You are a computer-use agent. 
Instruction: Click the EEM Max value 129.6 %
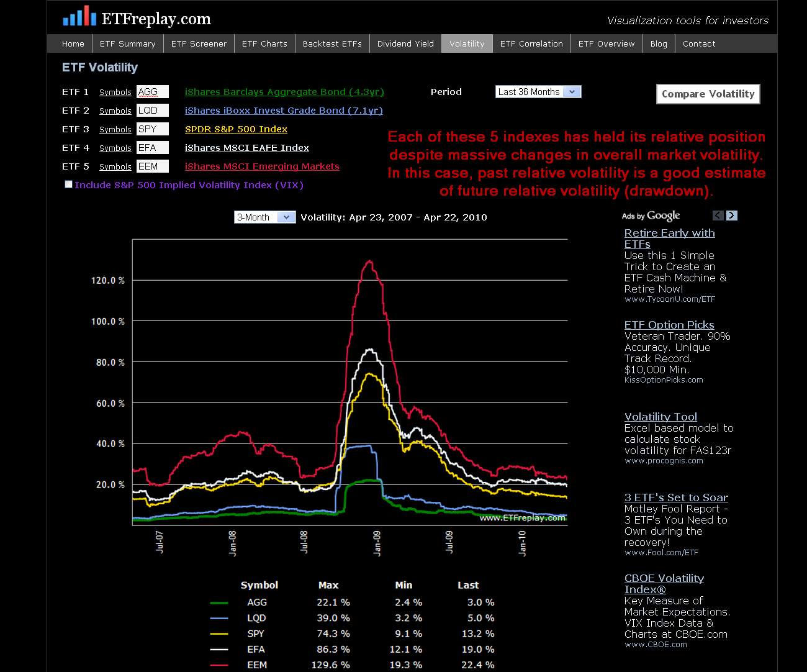pos(330,665)
